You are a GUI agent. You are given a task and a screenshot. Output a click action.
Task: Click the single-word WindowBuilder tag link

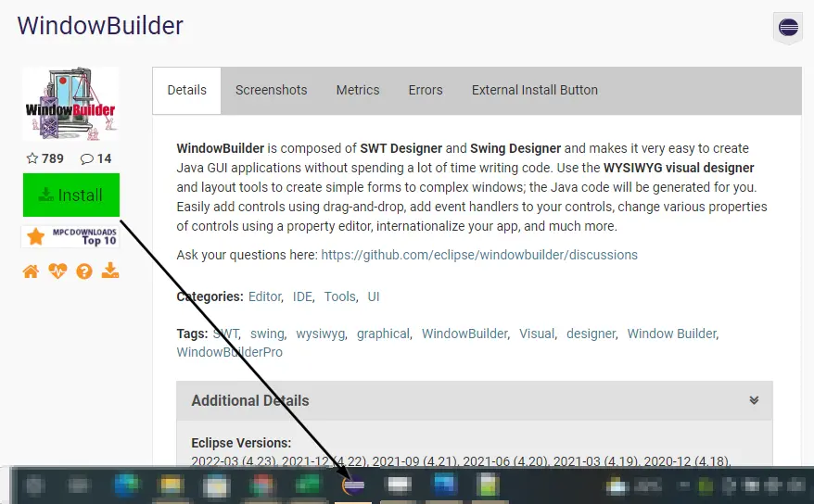point(464,334)
